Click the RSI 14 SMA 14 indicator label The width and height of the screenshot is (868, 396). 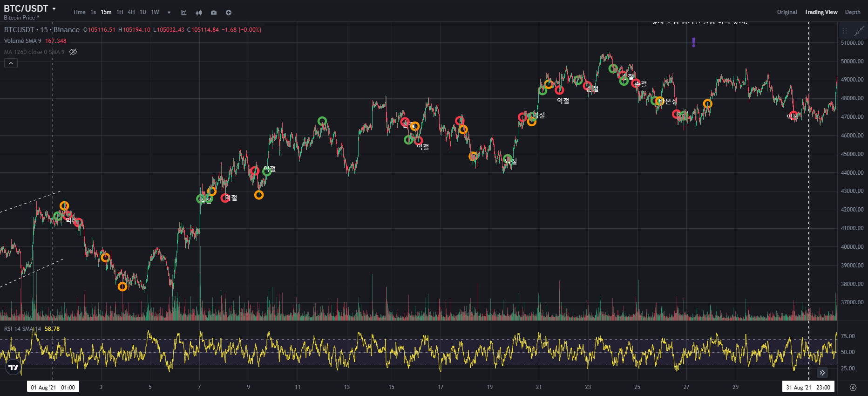[x=22, y=329]
